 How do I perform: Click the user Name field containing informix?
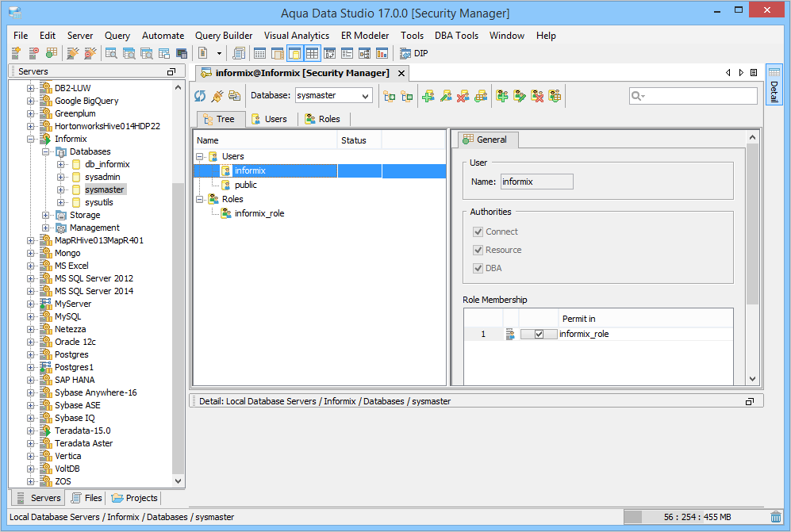point(537,182)
